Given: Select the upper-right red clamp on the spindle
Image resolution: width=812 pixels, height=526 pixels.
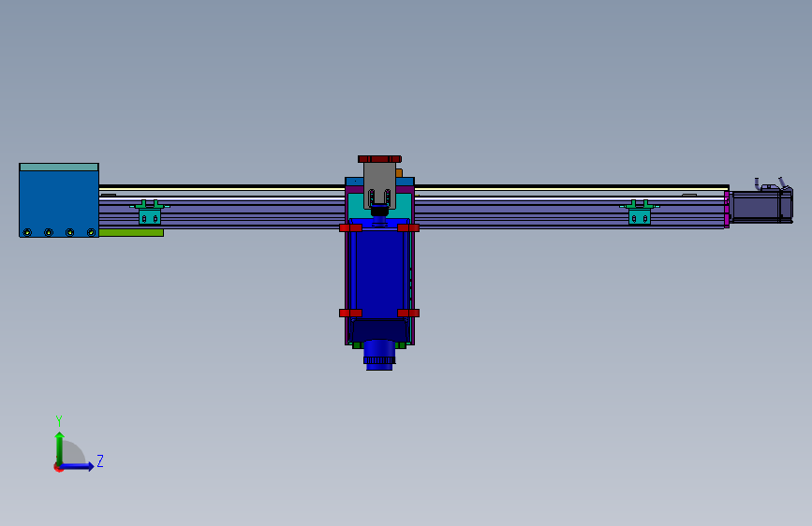Looking at the screenshot, I should click(x=408, y=227).
